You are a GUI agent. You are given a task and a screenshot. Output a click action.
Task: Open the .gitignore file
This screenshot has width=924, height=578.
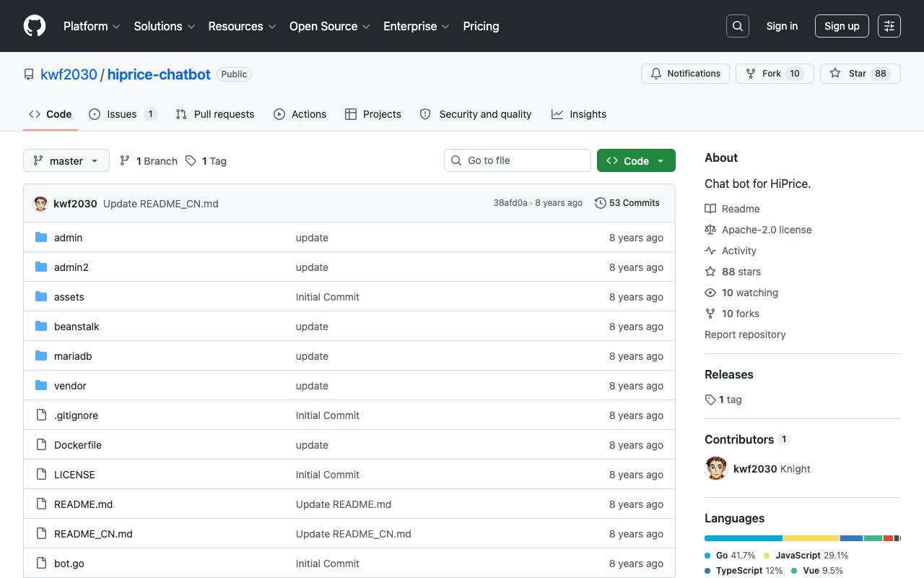coord(76,415)
